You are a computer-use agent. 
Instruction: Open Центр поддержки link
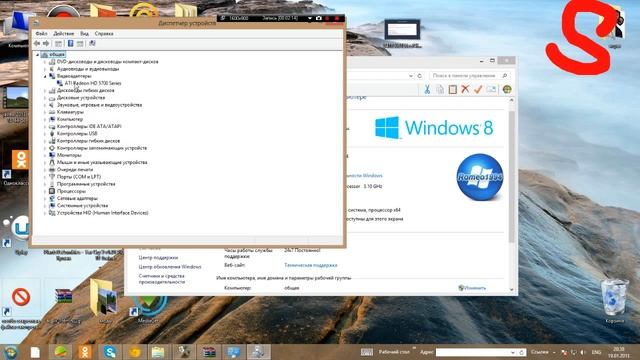tap(158, 258)
